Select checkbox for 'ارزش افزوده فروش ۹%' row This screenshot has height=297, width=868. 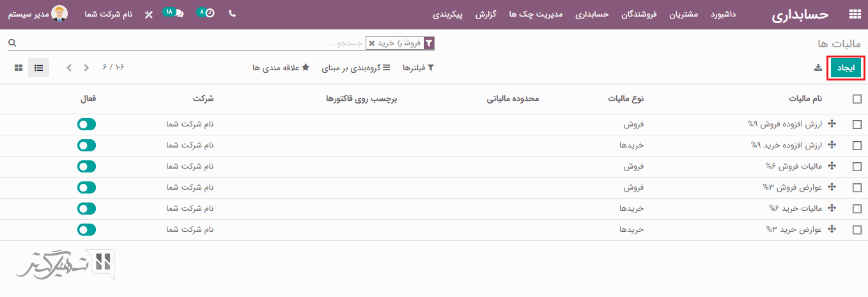[x=856, y=125]
